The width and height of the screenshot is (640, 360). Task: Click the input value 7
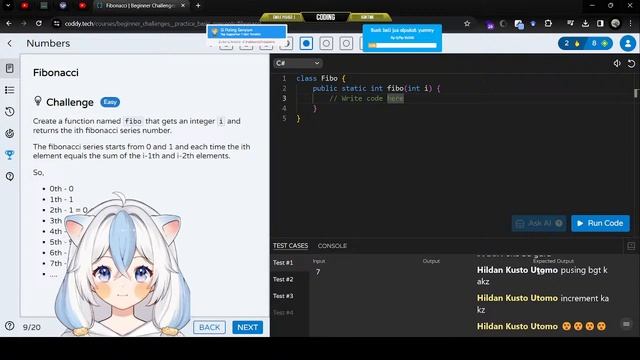[x=318, y=272]
